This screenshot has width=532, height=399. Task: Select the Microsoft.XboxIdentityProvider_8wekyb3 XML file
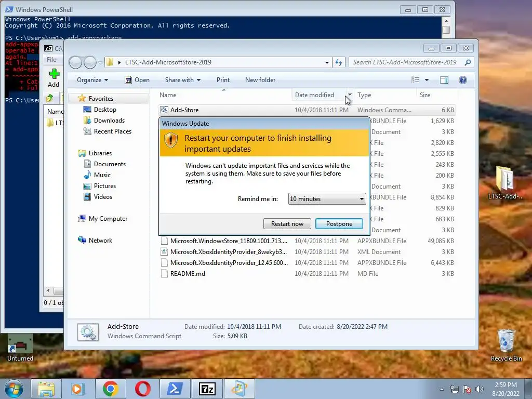[307, 252]
